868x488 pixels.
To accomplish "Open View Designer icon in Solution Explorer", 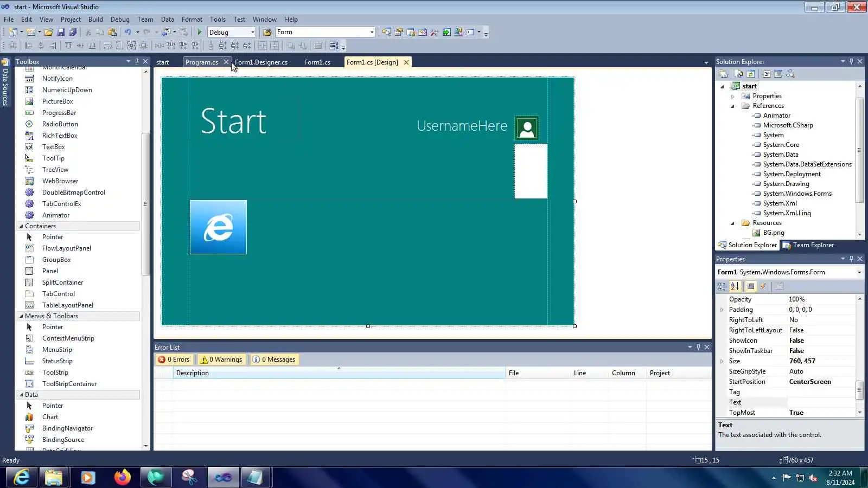I will point(778,74).
